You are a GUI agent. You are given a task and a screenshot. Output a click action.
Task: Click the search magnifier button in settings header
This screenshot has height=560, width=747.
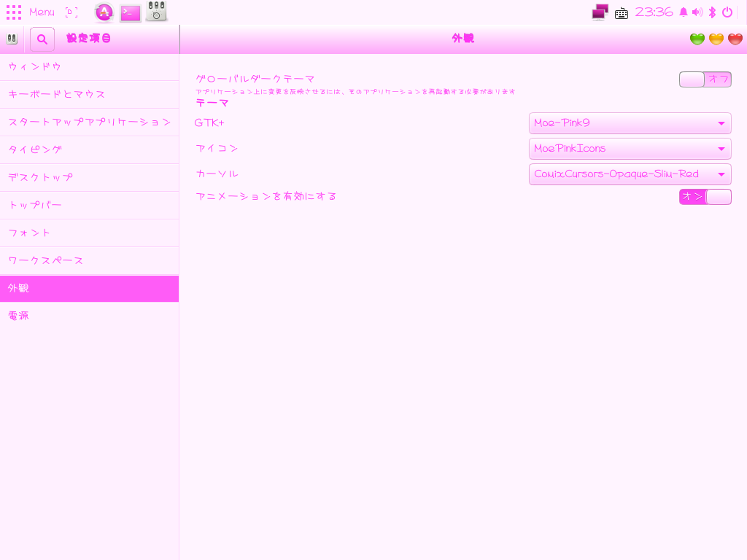pyautogui.click(x=42, y=39)
